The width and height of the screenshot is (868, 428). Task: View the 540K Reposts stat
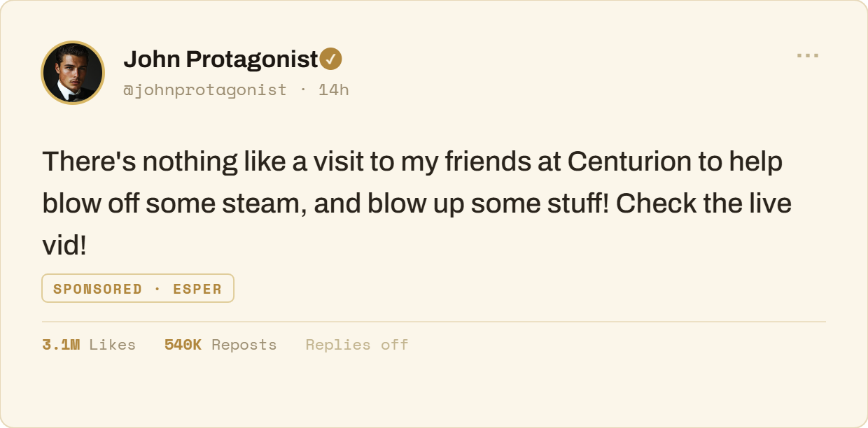pyautogui.click(x=220, y=345)
